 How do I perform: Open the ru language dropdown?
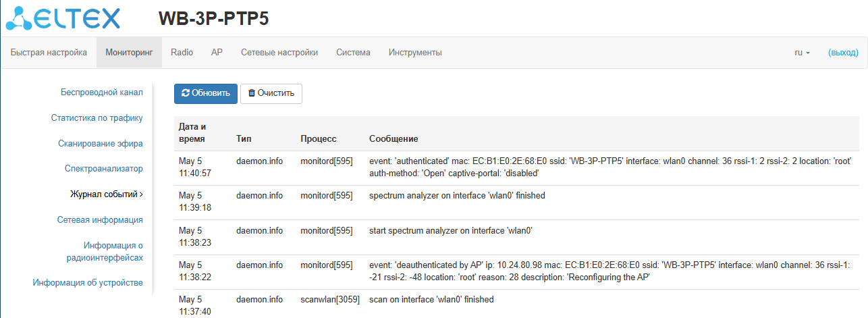point(802,53)
